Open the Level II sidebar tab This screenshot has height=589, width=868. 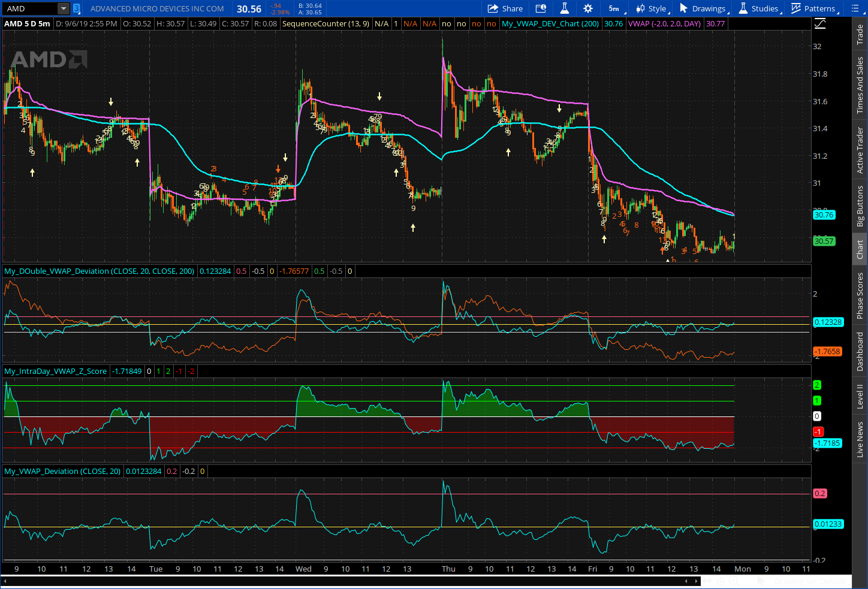click(860, 396)
